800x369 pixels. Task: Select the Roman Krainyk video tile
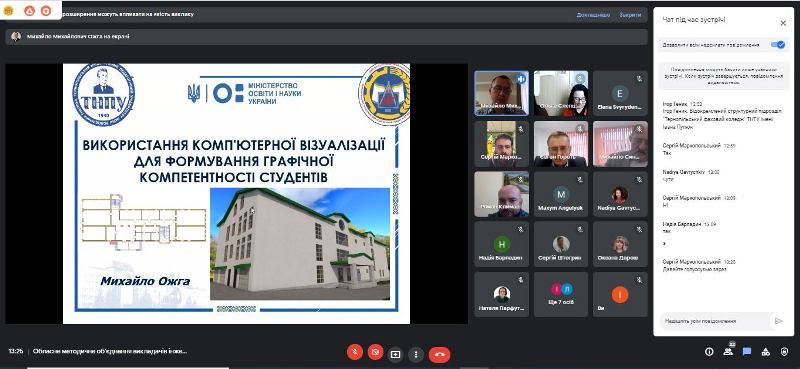pyautogui.click(x=502, y=194)
